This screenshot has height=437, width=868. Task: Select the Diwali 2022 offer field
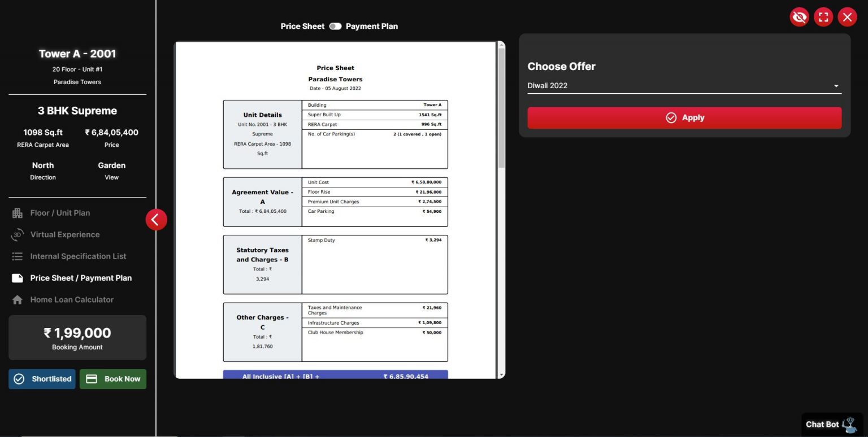[678, 86]
